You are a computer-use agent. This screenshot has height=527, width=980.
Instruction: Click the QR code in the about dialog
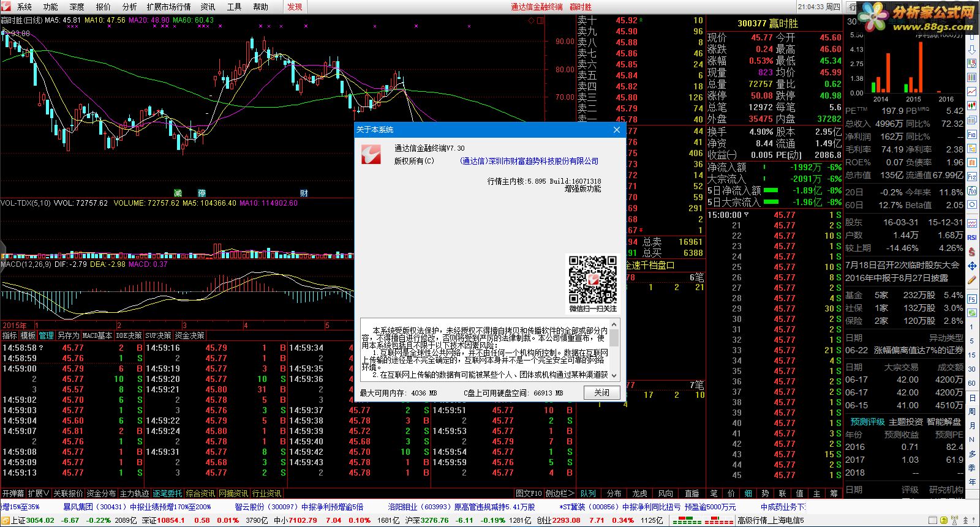click(592, 280)
